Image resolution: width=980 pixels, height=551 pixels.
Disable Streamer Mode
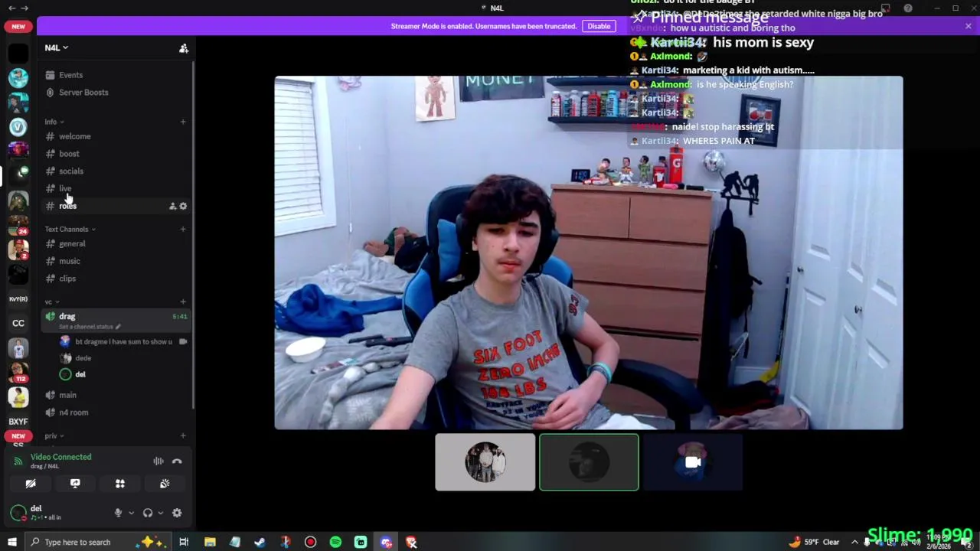click(x=599, y=26)
